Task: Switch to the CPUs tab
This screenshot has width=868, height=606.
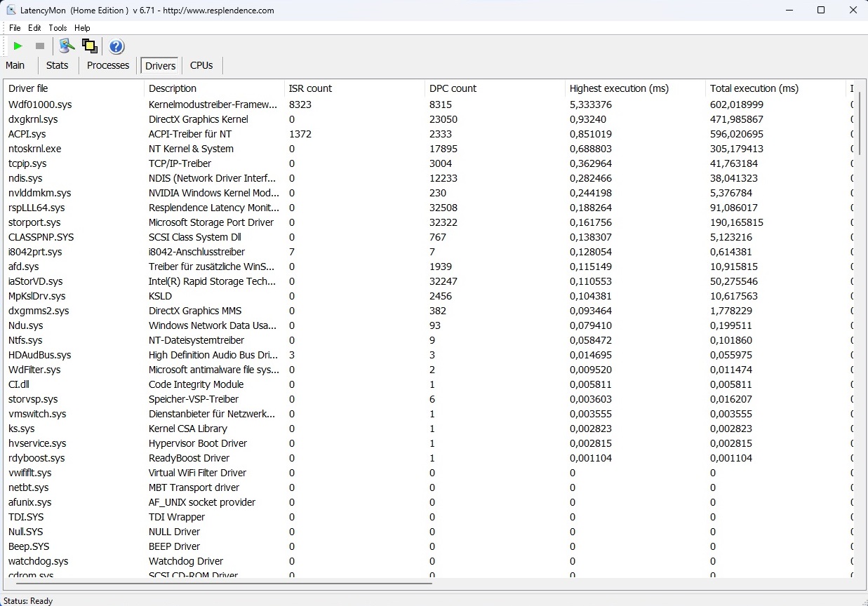Action: [201, 65]
